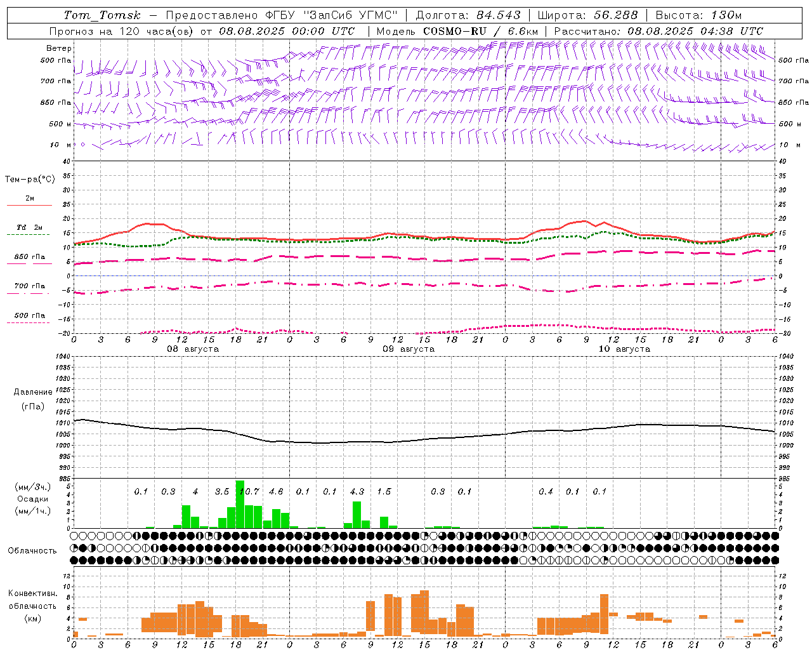Screen dimensions: 812x650
Task: Click the 4.6 precipitation value
Action: (x=276, y=491)
